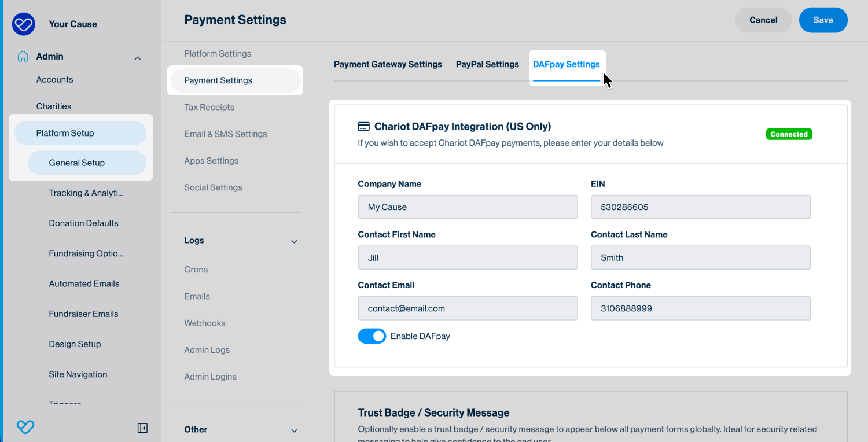Collapse the Admin section chevron
This screenshot has height=442, width=868.
coord(138,58)
